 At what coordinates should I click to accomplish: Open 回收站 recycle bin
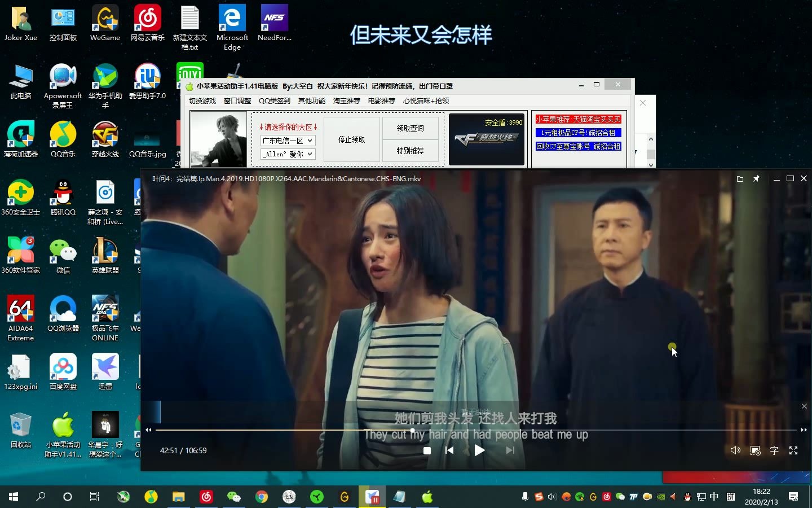tap(21, 431)
